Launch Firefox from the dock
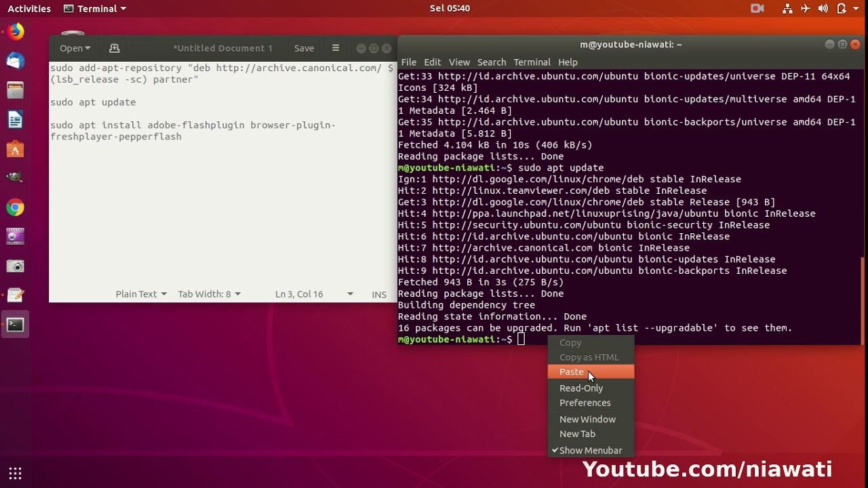Screen dimensions: 868x488 click(15, 32)
